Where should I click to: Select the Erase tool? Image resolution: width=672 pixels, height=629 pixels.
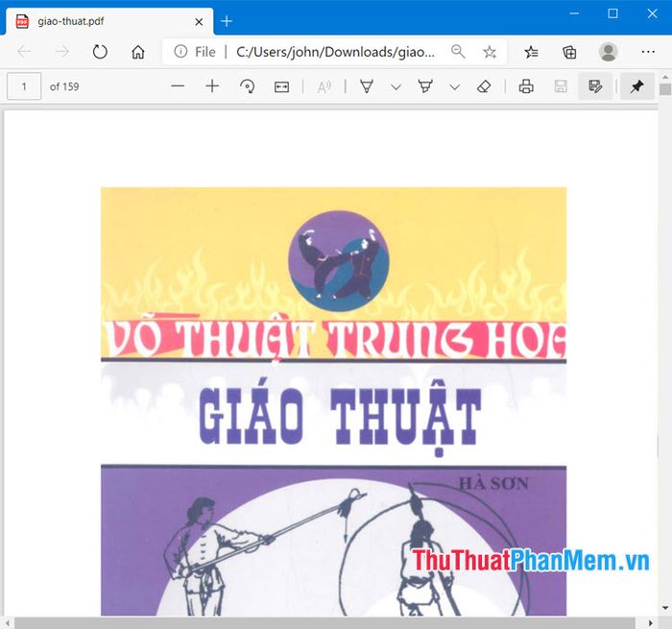click(x=484, y=86)
